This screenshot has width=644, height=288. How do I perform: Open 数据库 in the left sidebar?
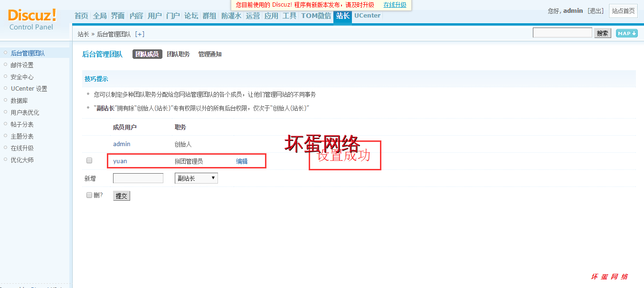tap(19, 101)
